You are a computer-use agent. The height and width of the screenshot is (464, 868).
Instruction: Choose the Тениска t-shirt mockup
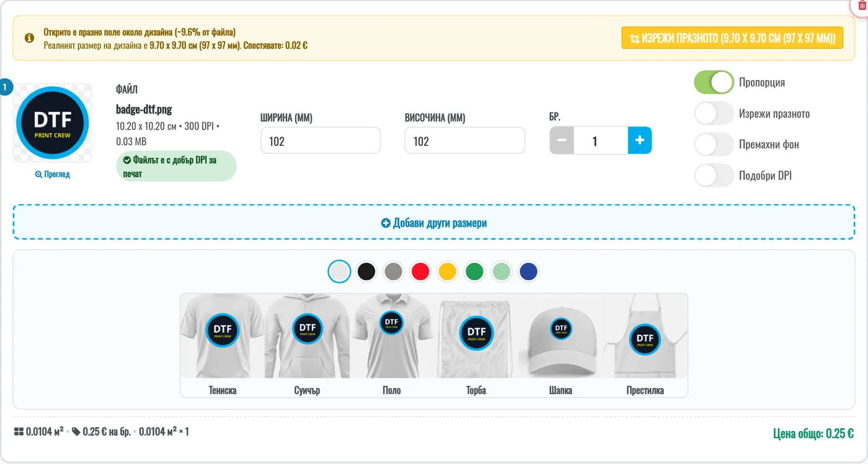click(223, 345)
